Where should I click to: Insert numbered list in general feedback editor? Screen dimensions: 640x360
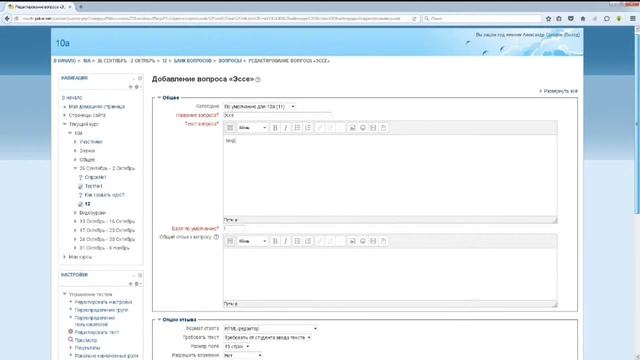(308, 241)
